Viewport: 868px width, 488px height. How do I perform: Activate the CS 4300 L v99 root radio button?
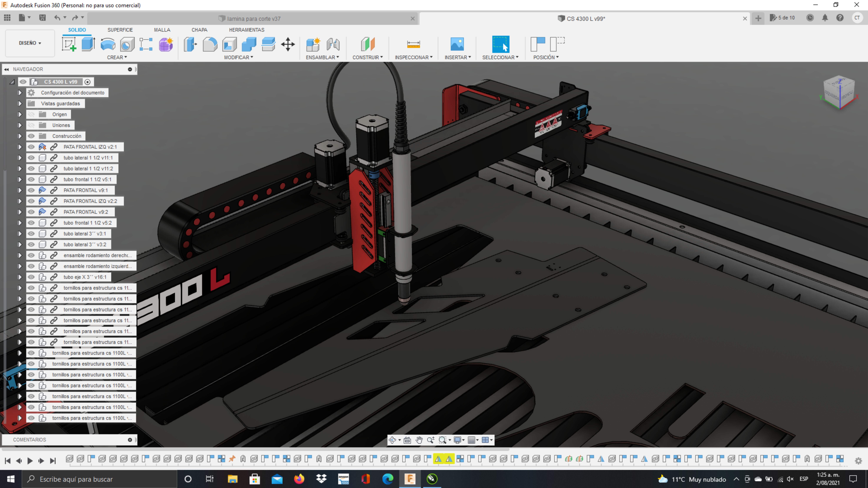click(x=88, y=82)
